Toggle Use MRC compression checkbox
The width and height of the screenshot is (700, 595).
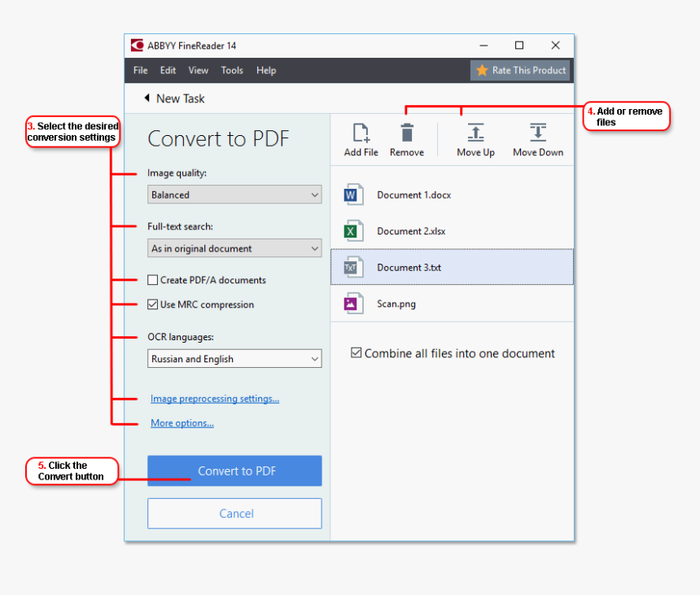(x=153, y=304)
